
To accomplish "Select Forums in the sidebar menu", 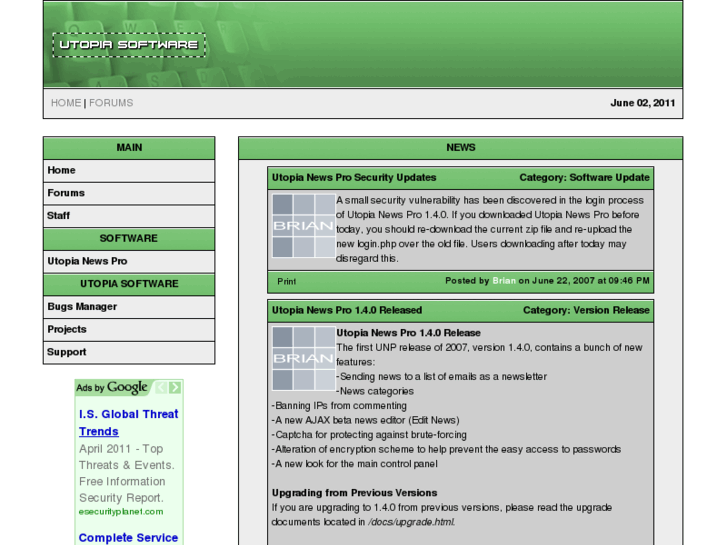I will (x=129, y=193).
